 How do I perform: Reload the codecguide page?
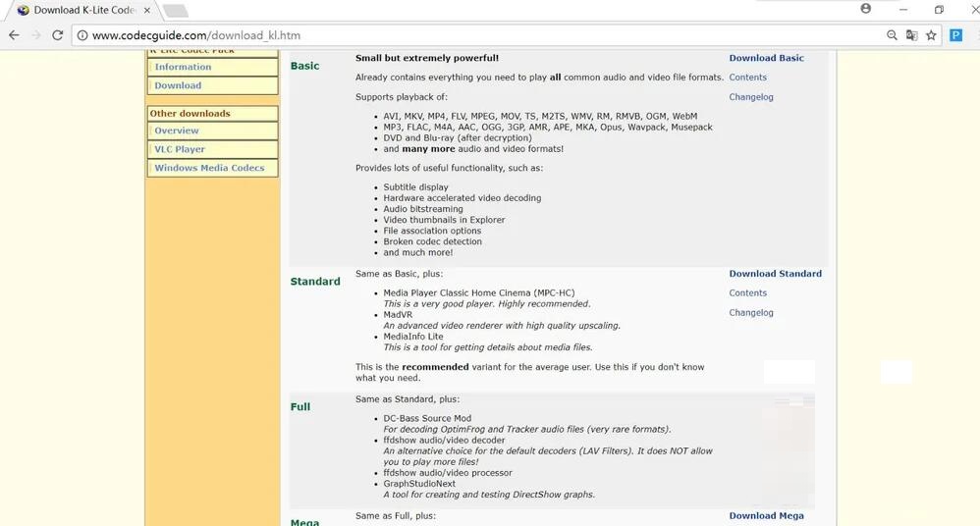pos(58,35)
